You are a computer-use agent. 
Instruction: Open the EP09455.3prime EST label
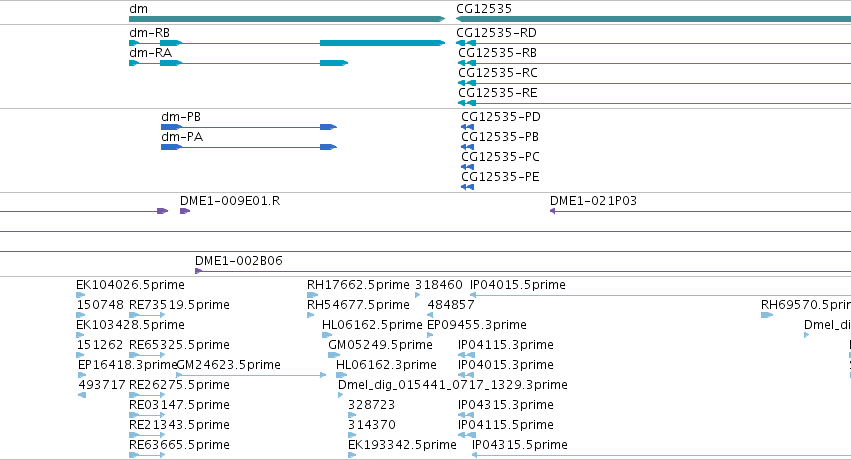(x=477, y=325)
